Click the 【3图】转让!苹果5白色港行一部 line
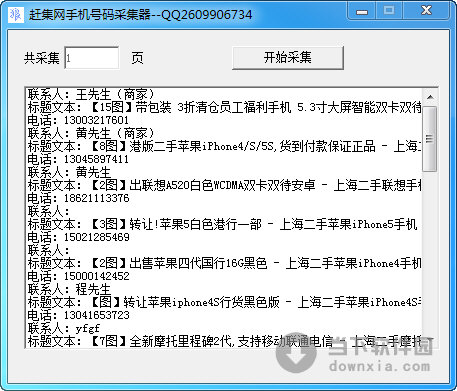This screenshot has height=391, width=457. click(222, 224)
